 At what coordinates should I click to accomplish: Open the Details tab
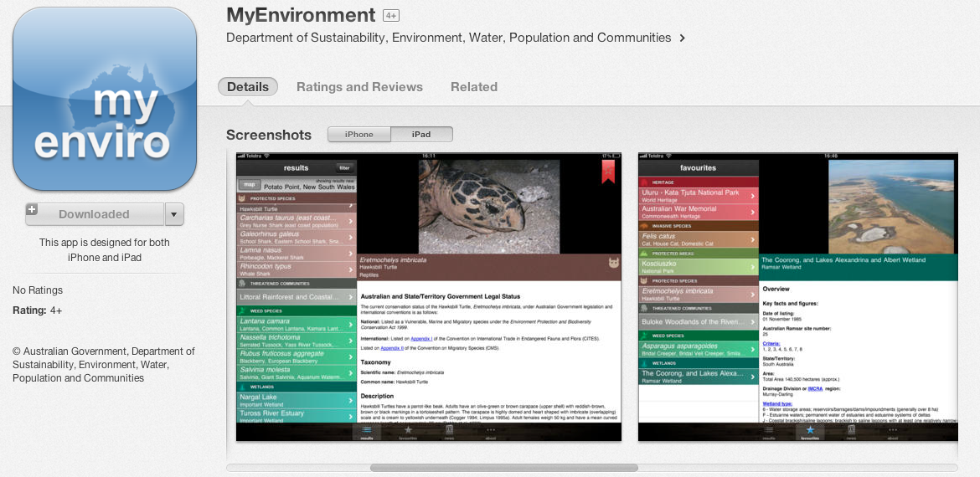[x=247, y=87]
